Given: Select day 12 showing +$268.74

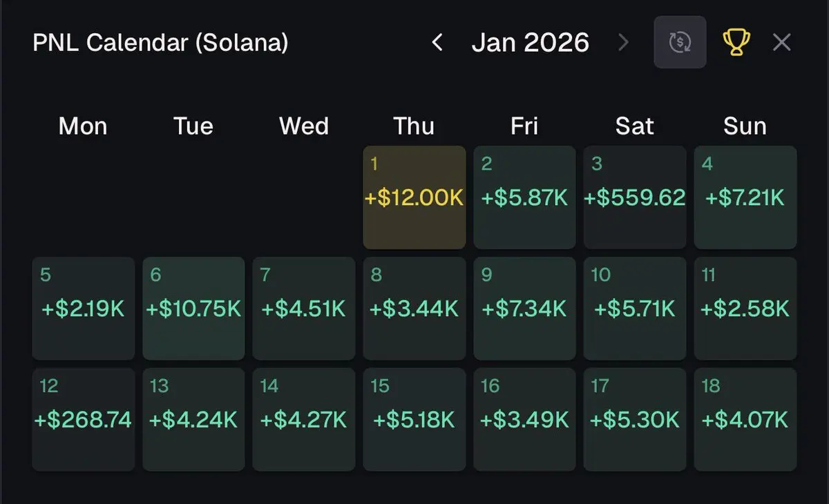Looking at the screenshot, I should point(84,419).
